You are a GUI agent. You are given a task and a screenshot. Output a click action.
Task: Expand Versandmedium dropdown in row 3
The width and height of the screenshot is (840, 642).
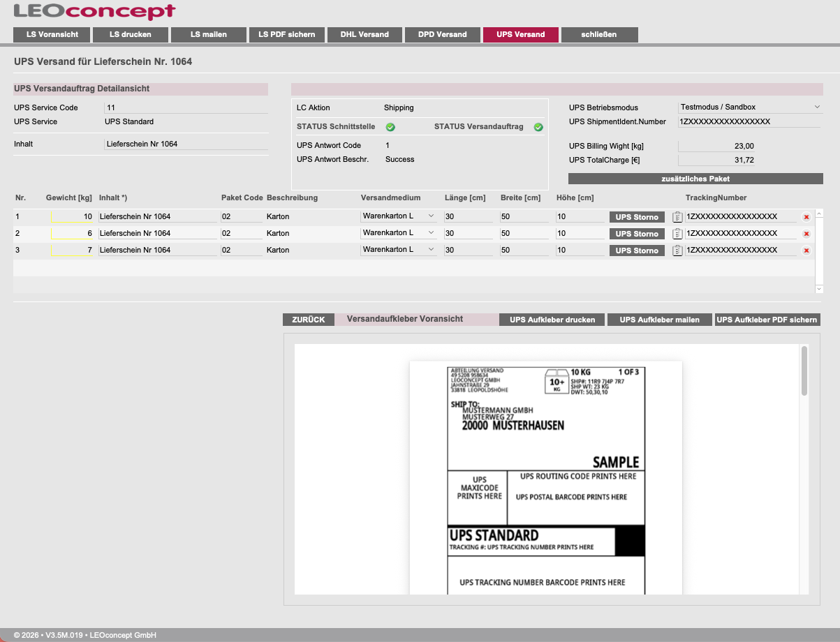(x=399, y=250)
